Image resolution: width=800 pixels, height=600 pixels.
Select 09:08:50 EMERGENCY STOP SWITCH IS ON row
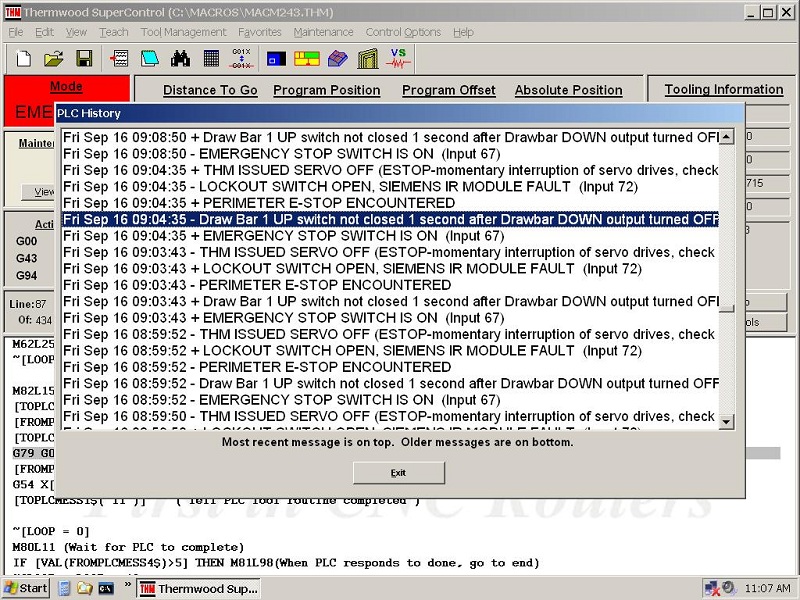[390, 154]
